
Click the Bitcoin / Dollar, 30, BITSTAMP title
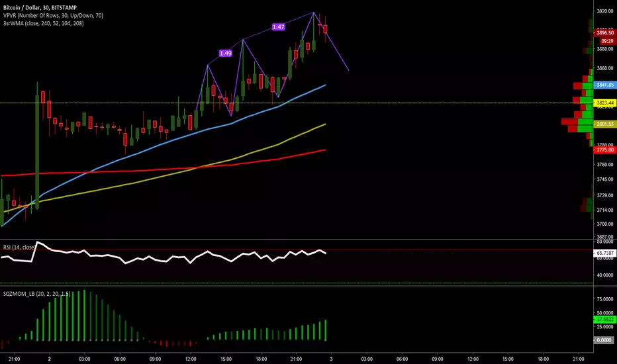point(40,7)
